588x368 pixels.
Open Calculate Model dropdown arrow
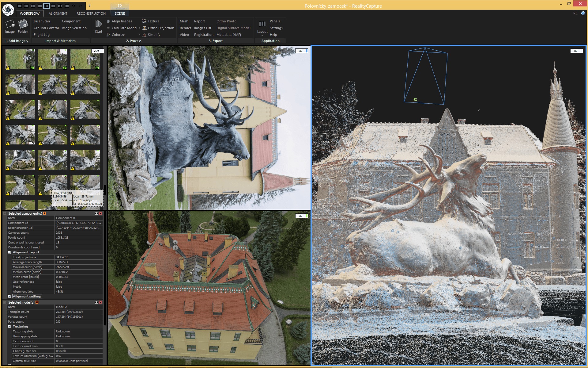point(139,28)
